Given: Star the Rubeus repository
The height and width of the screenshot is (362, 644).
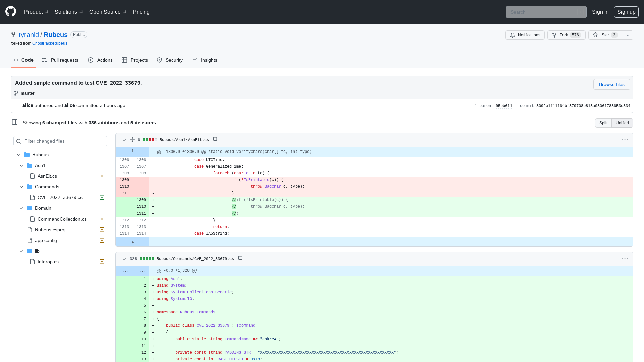Looking at the screenshot, I should click(604, 35).
